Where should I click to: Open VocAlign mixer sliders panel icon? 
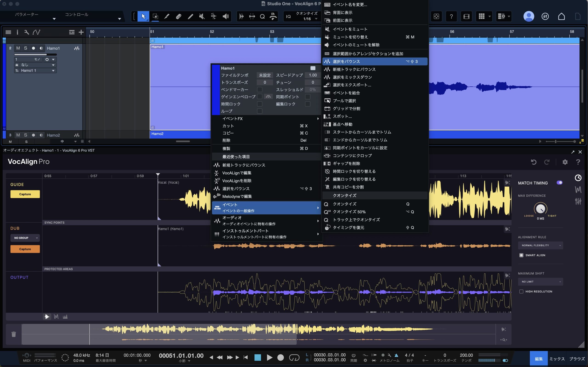coord(578,201)
